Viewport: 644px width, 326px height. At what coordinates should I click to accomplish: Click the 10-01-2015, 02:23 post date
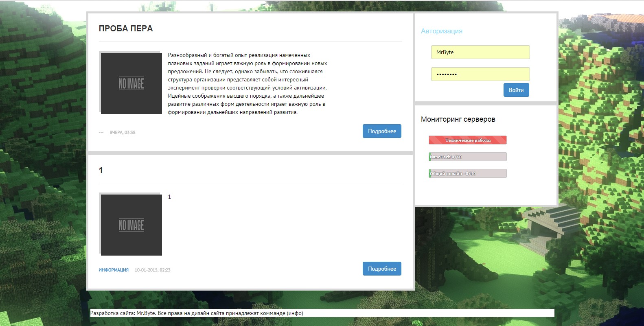tap(152, 270)
